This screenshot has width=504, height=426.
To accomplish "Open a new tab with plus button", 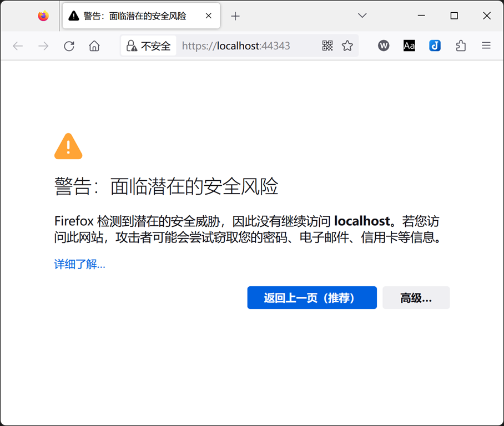I will (235, 16).
